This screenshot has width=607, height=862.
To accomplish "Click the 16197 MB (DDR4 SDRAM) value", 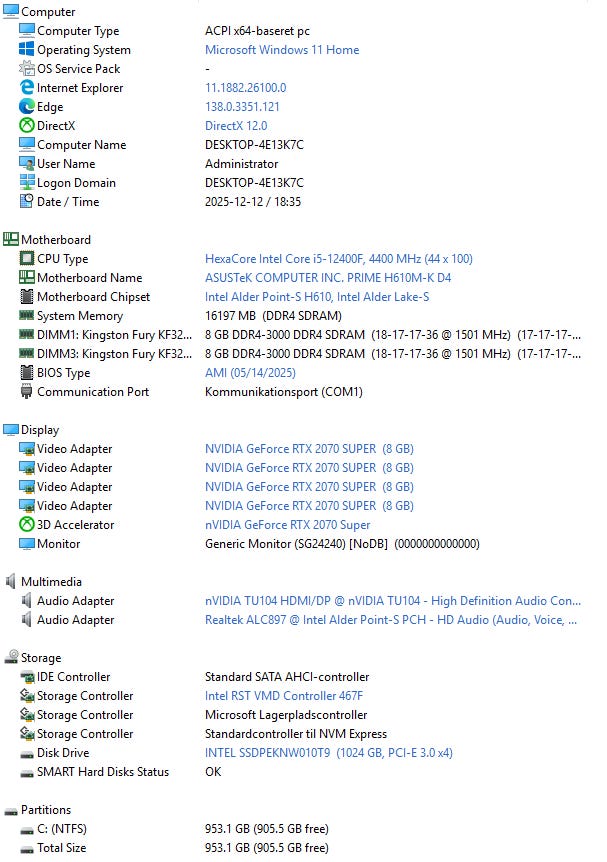I will pos(273,316).
